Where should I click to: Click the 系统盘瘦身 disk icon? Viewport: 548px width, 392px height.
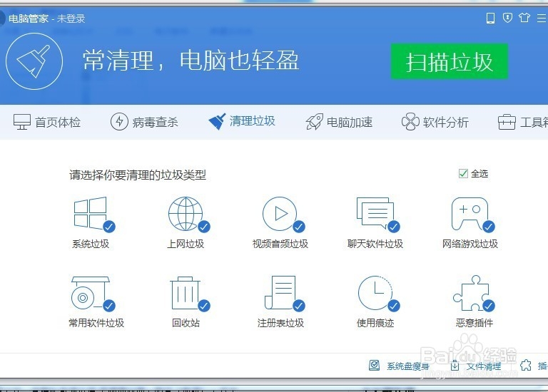tap(375, 366)
